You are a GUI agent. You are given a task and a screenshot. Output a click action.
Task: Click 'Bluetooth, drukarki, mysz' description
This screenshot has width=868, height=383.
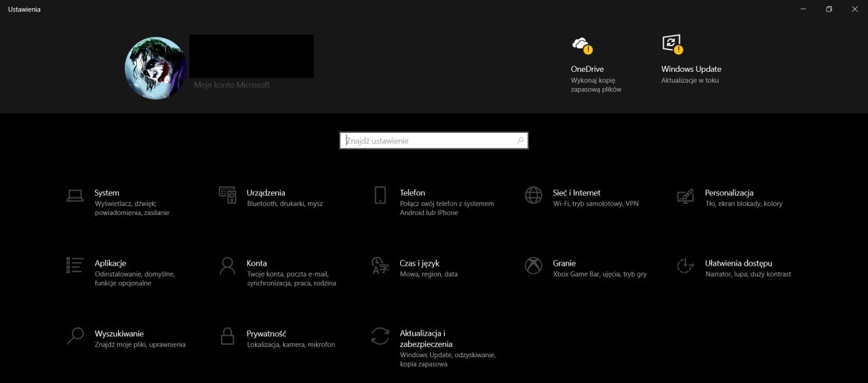[285, 204]
